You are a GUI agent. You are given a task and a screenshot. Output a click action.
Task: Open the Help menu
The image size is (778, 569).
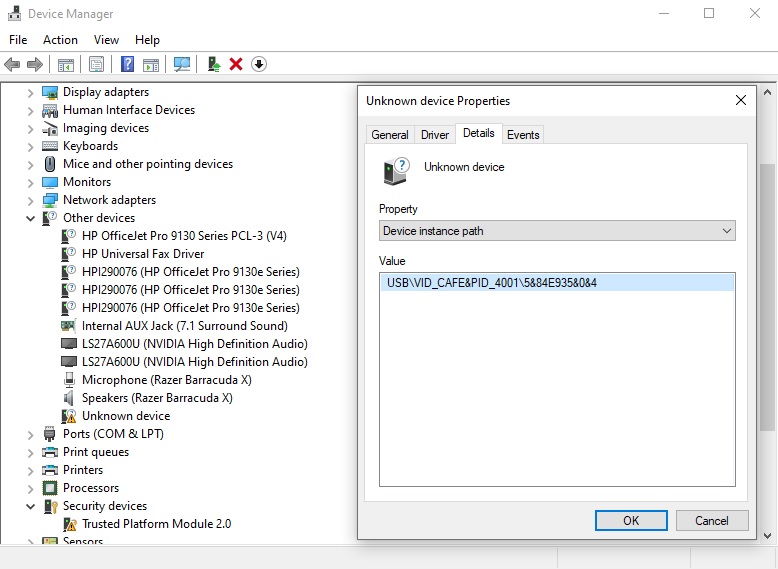point(147,40)
